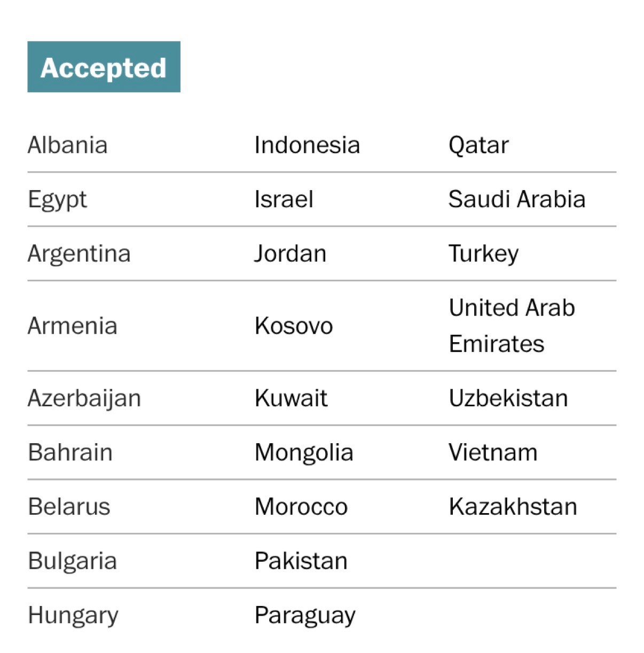Click the Paraguay entry
Image resolution: width=644 pixels, height=653 pixels.
coord(305,615)
